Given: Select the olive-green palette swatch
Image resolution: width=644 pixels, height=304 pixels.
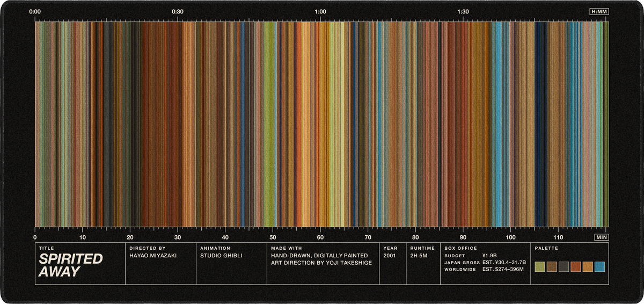Looking at the screenshot, I should 540,267.
